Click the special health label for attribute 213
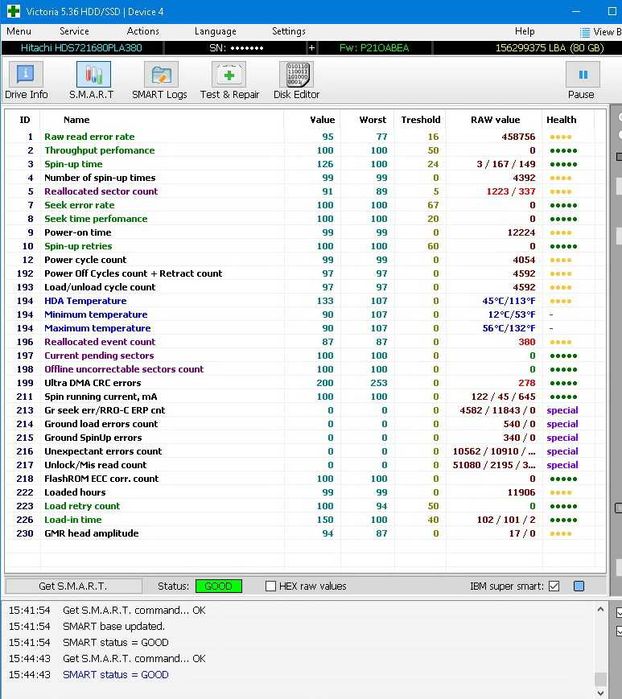Screen dimensions: 622x699 pos(562,410)
